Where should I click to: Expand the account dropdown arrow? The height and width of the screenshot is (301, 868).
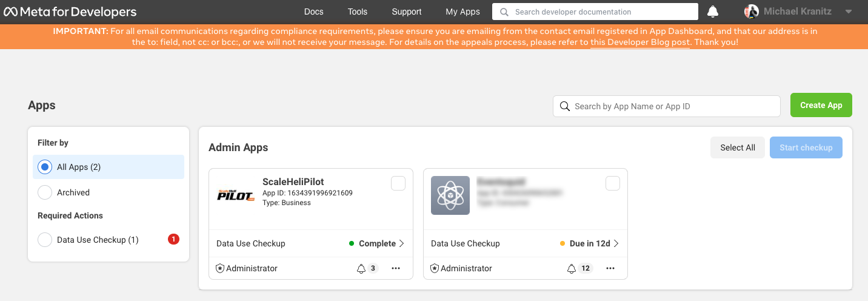pos(849,12)
